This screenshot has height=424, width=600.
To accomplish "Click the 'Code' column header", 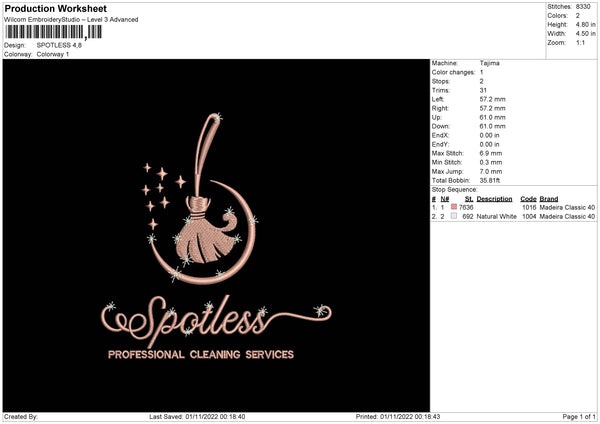I will 528,199.
